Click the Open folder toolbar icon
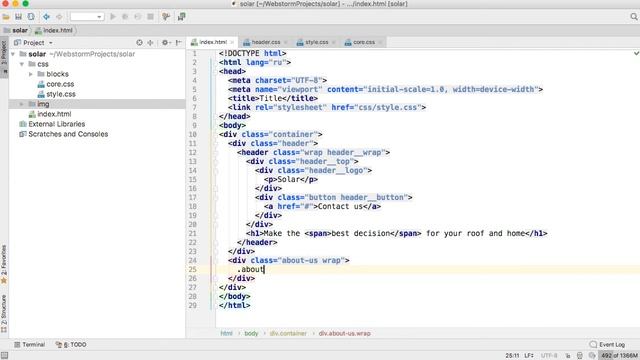The height and width of the screenshot is (360, 640). (x=6, y=17)
